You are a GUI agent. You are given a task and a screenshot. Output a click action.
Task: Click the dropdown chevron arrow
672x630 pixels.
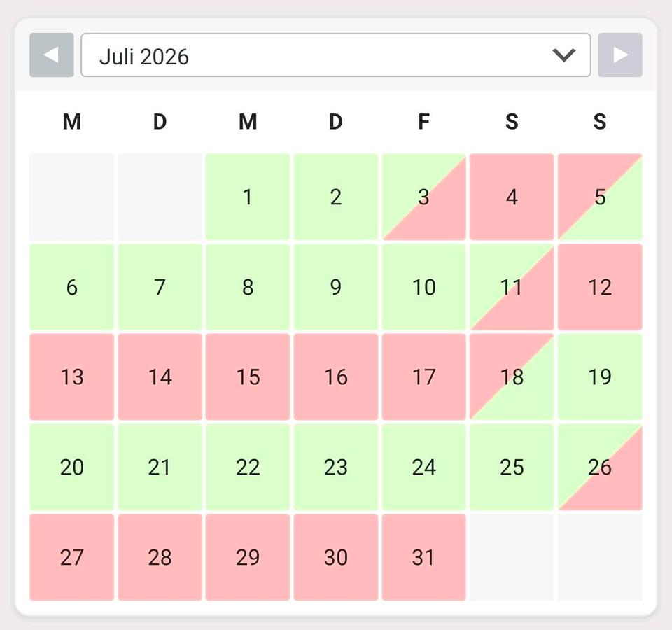pyautogui.click(x=563, y=55)
